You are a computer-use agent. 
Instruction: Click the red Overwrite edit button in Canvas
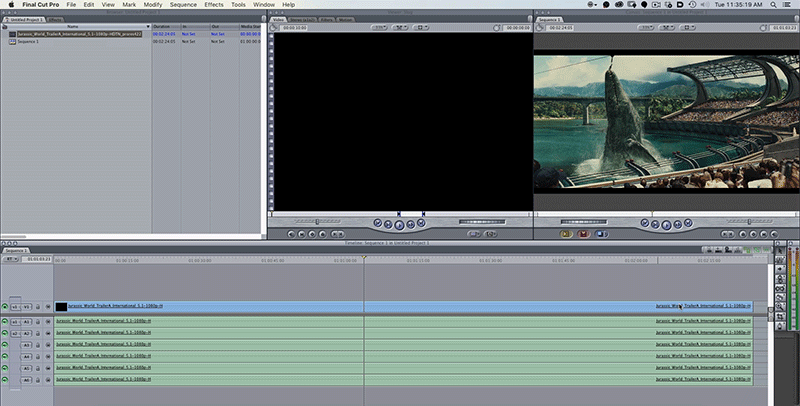tap(583, 234)
